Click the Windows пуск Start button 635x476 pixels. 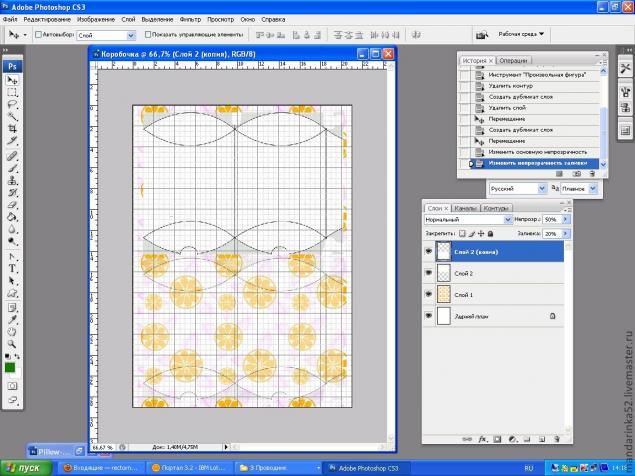[x=26, y=468]
